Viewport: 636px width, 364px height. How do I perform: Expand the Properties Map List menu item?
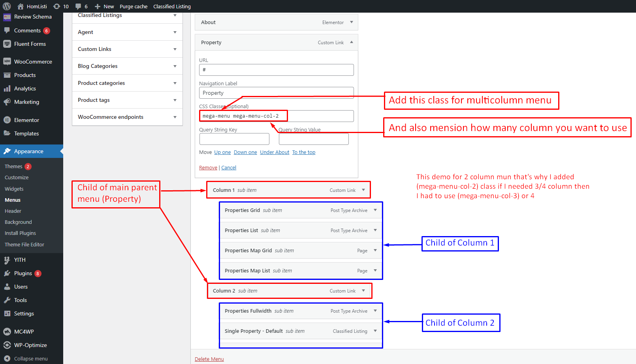click(x=375, y=270)
